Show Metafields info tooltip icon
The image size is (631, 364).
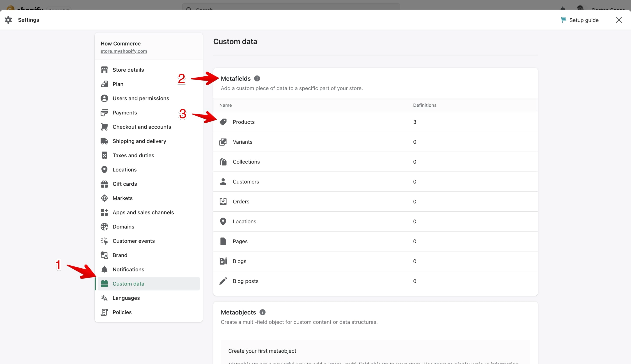point(257,79)
